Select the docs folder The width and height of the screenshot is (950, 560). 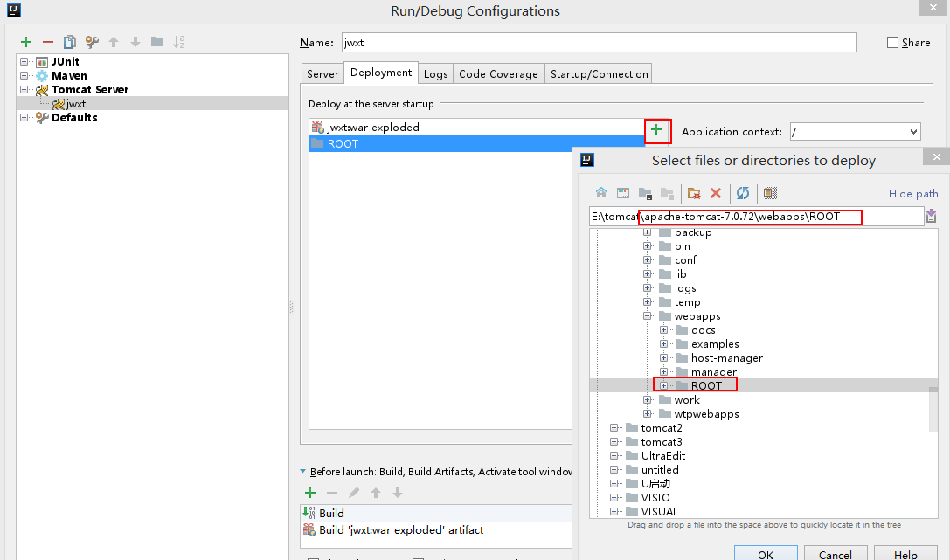pyautogui.click(x=703, y=330)
